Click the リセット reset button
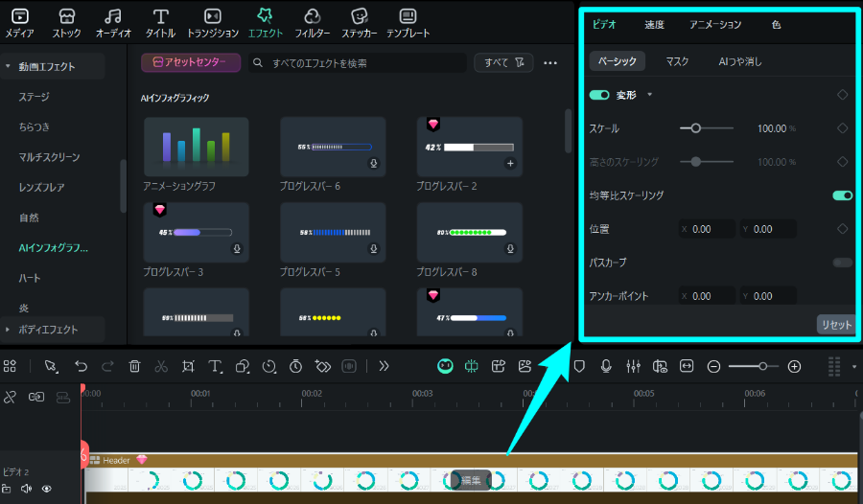 coord(836,325)
